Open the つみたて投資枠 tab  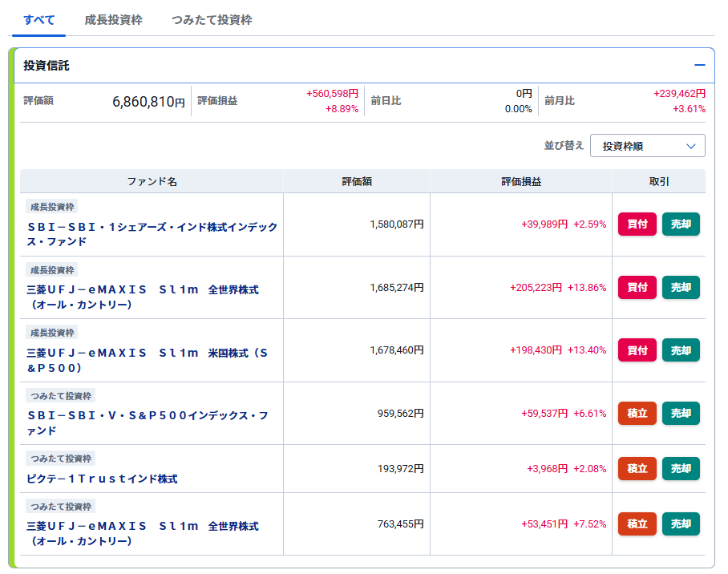tap(212, 20)
